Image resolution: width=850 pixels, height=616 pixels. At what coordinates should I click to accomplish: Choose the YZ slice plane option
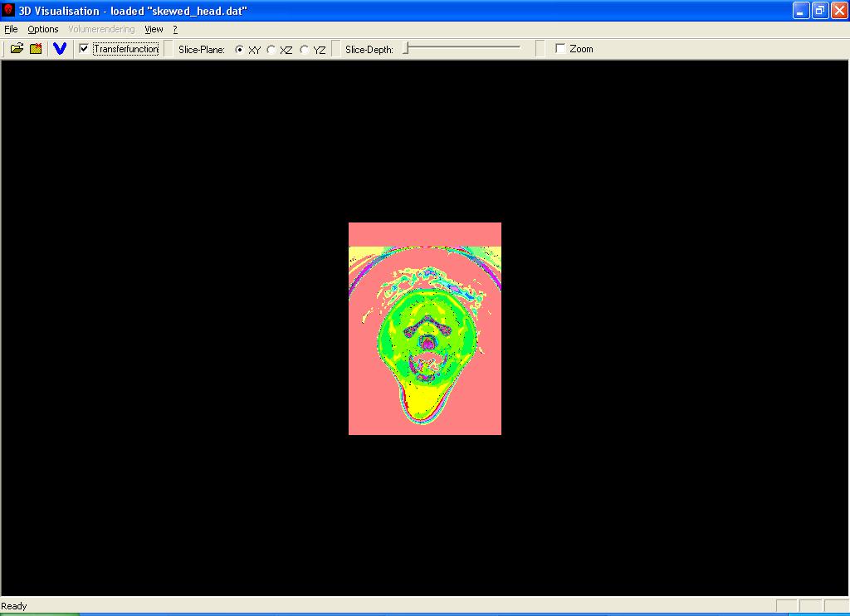pos(305,50)
